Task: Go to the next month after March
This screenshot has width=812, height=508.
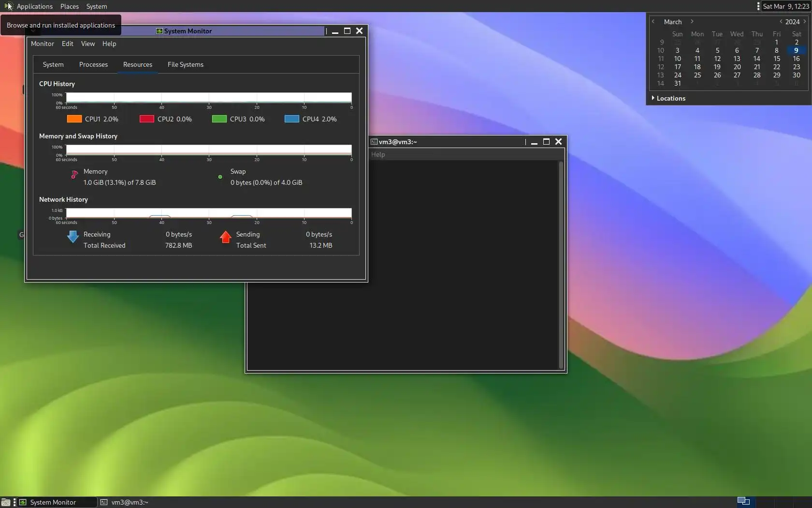Action: [x=692, y=21]
